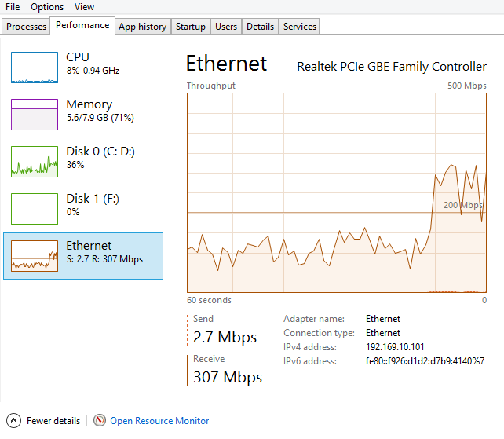Open the View menu
This screenshot has height=439, width=504.
coord(84,7)
